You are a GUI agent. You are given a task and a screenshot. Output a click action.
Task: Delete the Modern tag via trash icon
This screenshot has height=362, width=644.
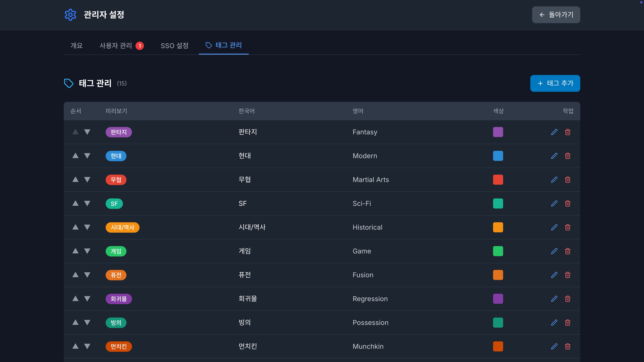click(x=568, y=156)
